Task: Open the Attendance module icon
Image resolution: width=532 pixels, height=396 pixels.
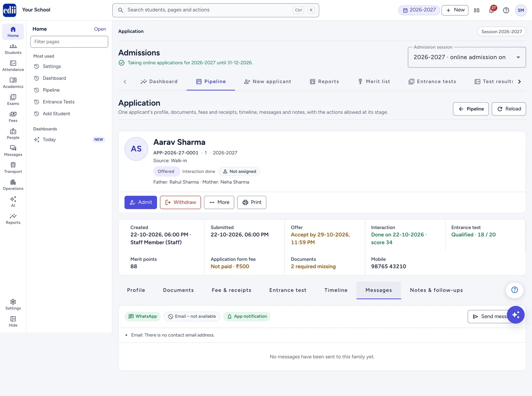Action: pos(13,66)
